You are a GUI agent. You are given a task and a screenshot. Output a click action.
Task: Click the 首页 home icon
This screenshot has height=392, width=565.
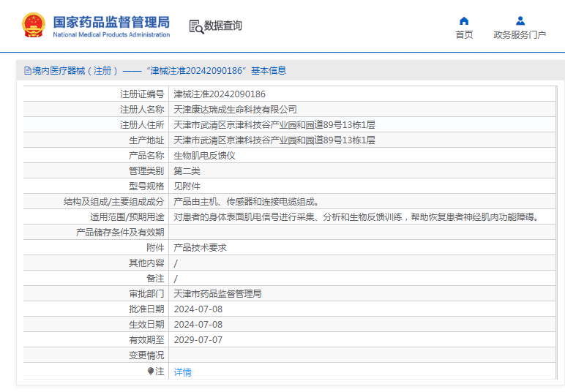pos(464,21)
